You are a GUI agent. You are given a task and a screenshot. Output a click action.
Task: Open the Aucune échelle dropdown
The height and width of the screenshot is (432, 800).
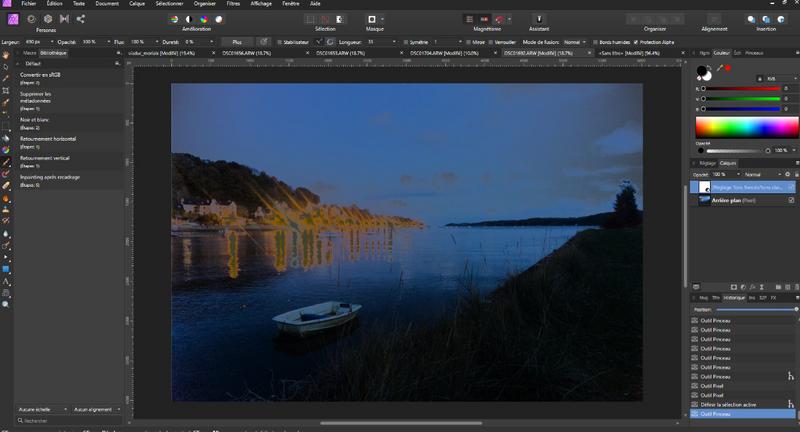coord(43,409)
